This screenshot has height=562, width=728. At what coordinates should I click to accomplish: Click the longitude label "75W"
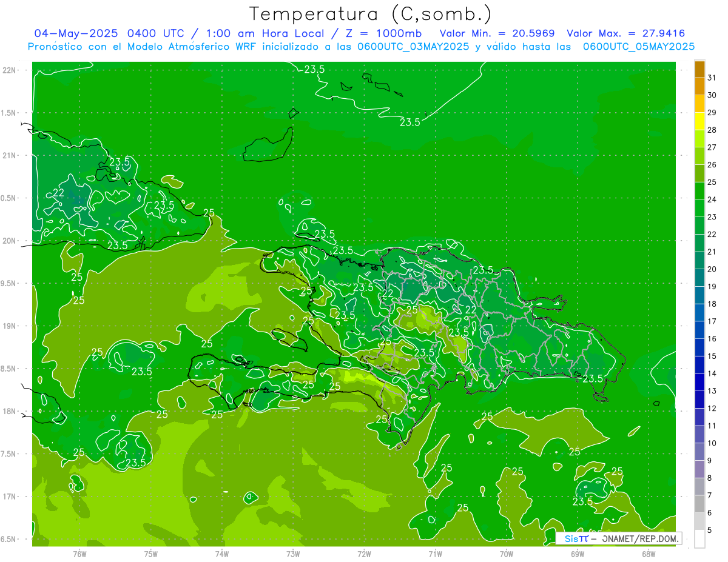point(150,554)
